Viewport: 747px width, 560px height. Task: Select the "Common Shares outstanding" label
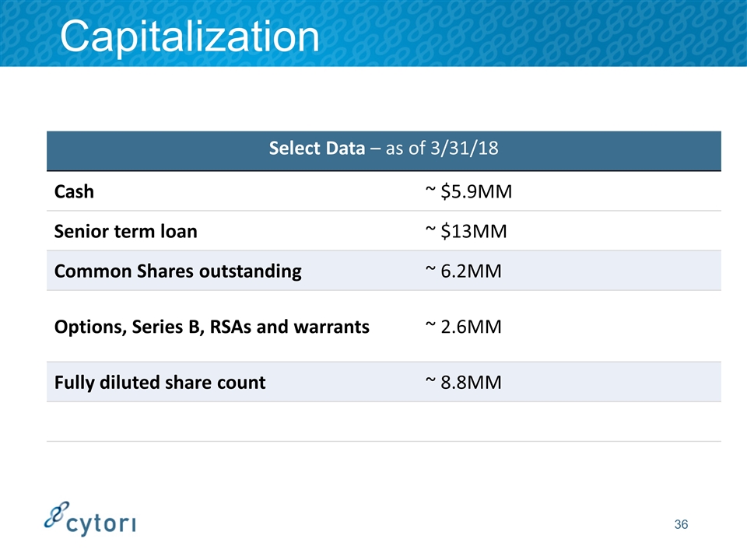(x=177, y=271)
